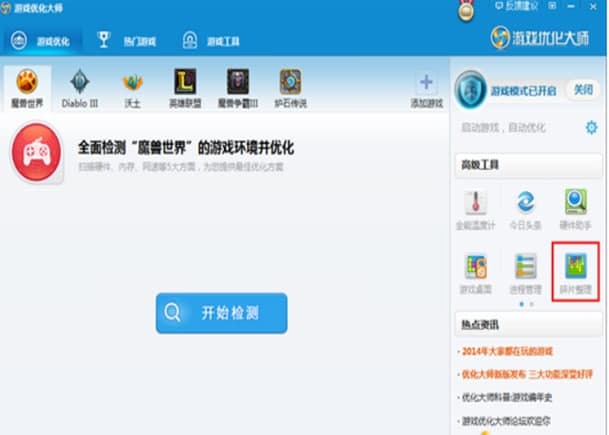Click the 开始检测 button
Screen dimensions: 609x435
click(x=221, y=313)
